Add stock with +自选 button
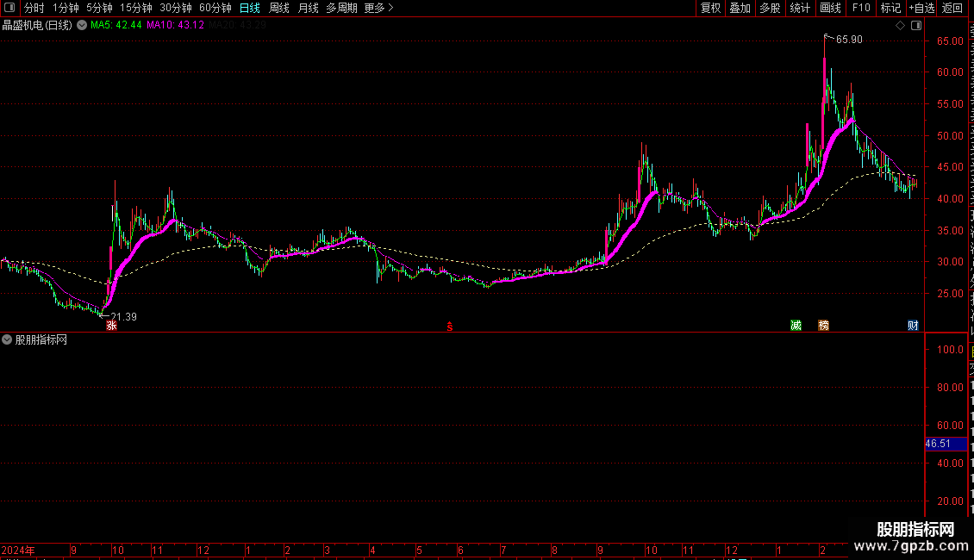 pyautogui.click(x=921, y=8)
